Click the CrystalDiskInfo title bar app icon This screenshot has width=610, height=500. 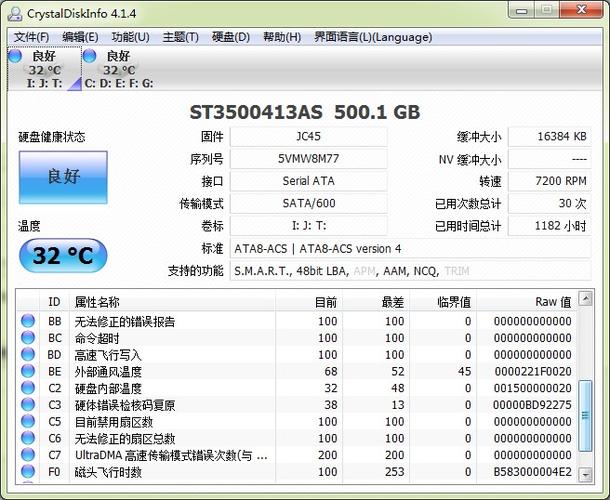[x=15, y=14]
